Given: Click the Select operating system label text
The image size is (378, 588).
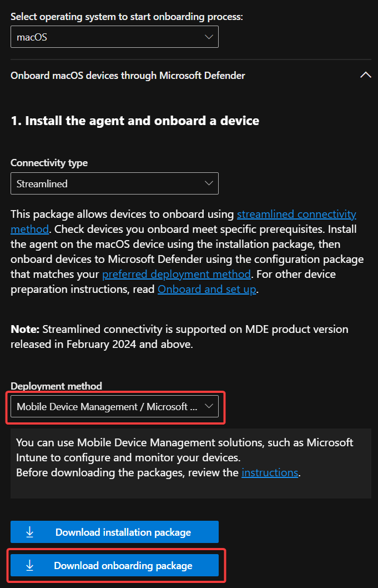Looking at the screenshot, I should click(127, 16).
